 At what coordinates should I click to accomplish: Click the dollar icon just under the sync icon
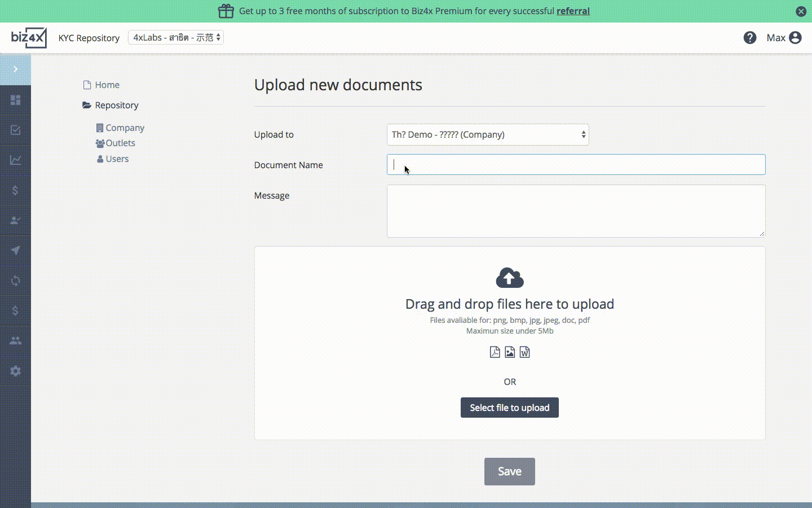[x=15, y=310]
